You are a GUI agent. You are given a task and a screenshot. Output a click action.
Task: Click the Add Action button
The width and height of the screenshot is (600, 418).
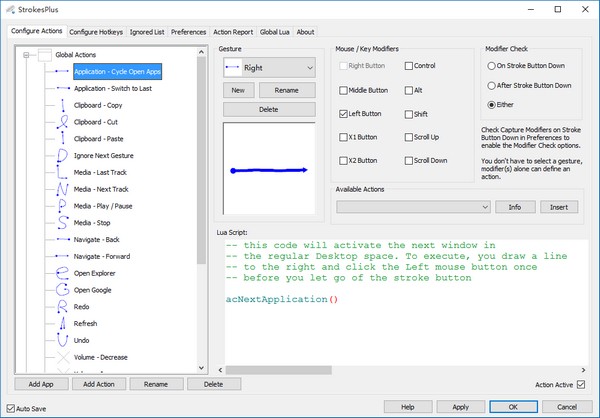pyautogui.click(x=99, y=384)
